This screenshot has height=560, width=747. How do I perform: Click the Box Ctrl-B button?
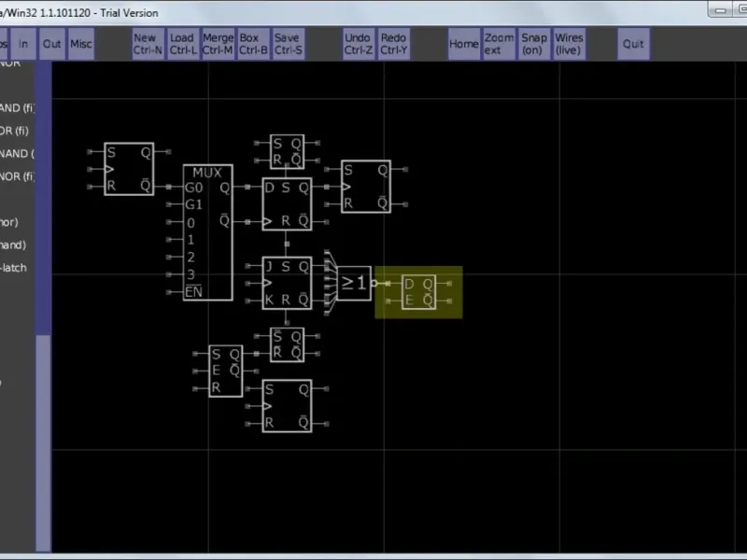pos(253,44)
